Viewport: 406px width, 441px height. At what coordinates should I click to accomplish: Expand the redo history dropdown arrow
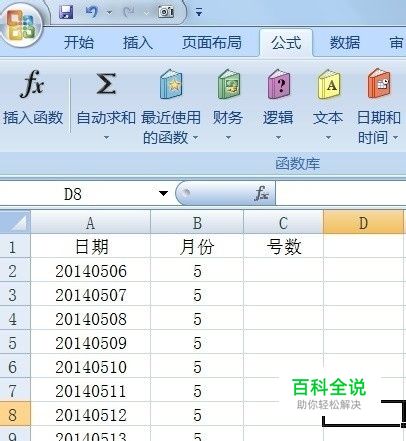click(146, 13)
